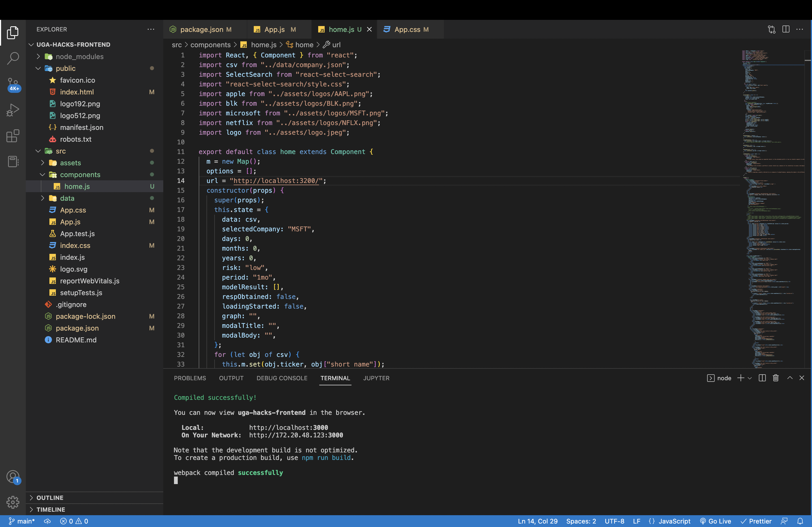812x527 pixels.
Task: Kill terminal with trash icon
Action: point(776,378)
